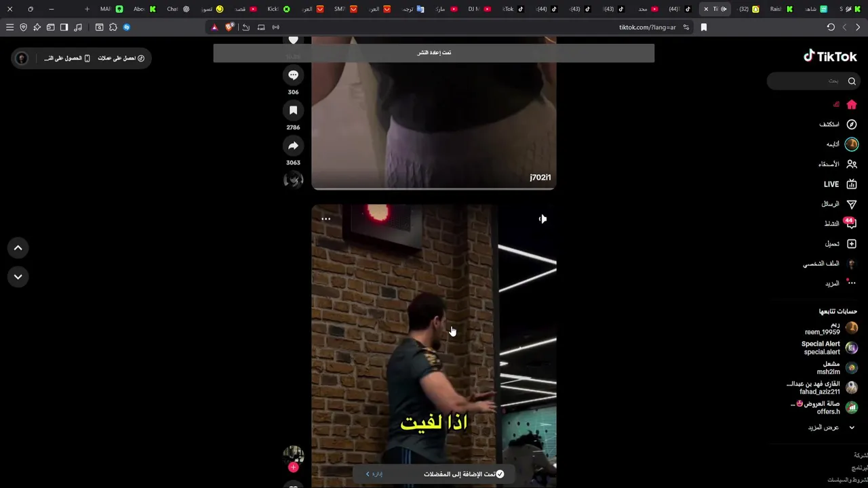Open the sound disc of the top video
The width and height of the screenshot is (868, 488).
[x=293, y=180]
